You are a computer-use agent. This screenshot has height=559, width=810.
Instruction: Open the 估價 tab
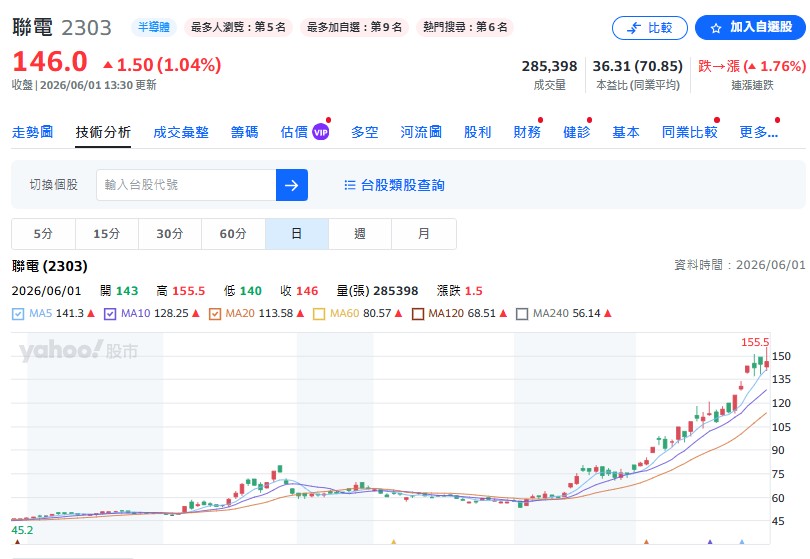pos(294,132)
